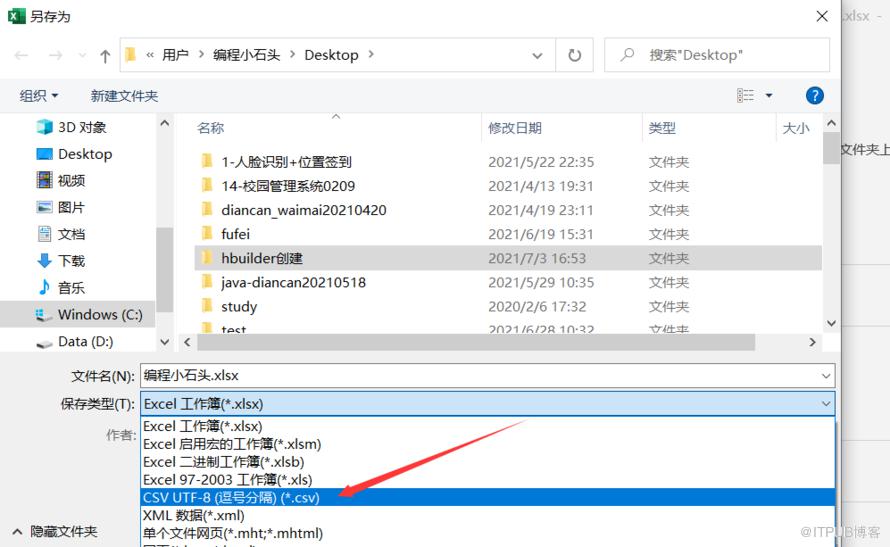890x547 pixels.
Task: Choose 单个文件网页(*.mht;*.mhtml) type
Action: pyautogui.click(x=488, y=533)
